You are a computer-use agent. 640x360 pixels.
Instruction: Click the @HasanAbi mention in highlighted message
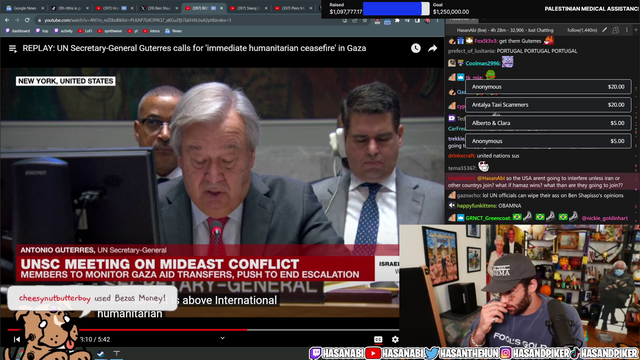click(491, 178)
